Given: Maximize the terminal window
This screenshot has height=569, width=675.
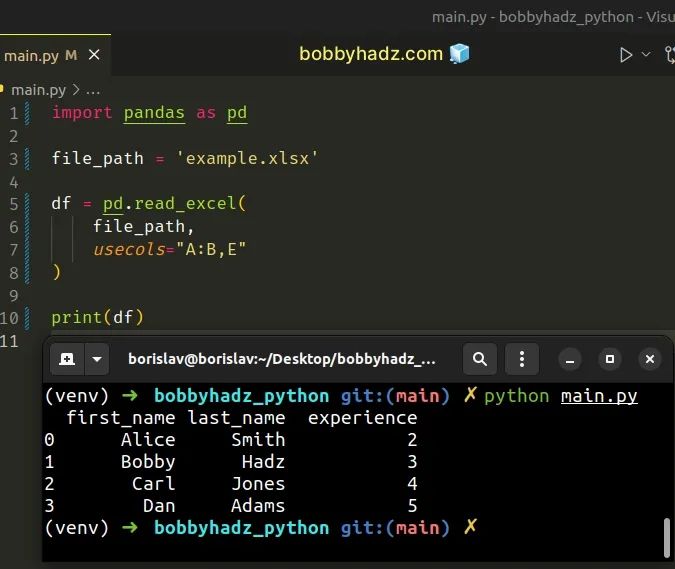Looking at the screenshot, I should point(610,359).
